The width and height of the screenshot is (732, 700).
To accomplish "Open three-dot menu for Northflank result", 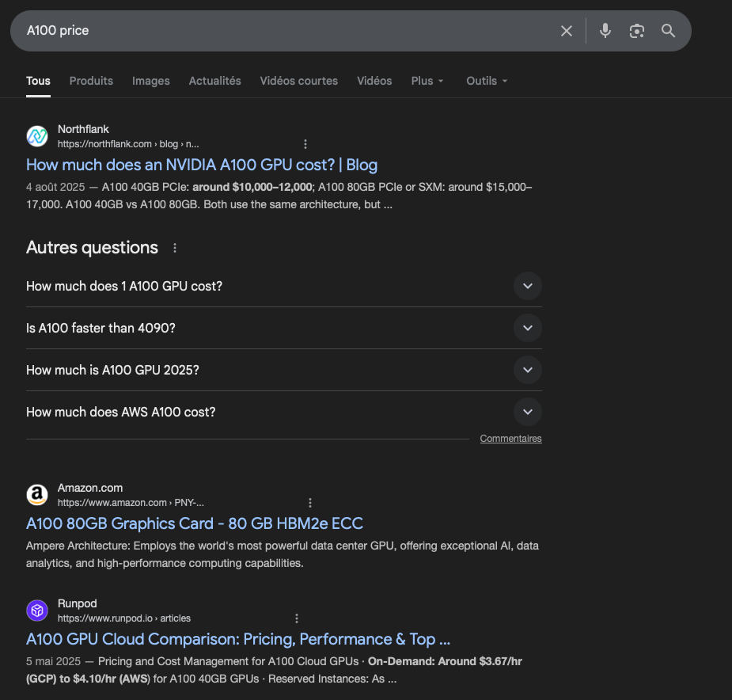I will pos(305,144).
